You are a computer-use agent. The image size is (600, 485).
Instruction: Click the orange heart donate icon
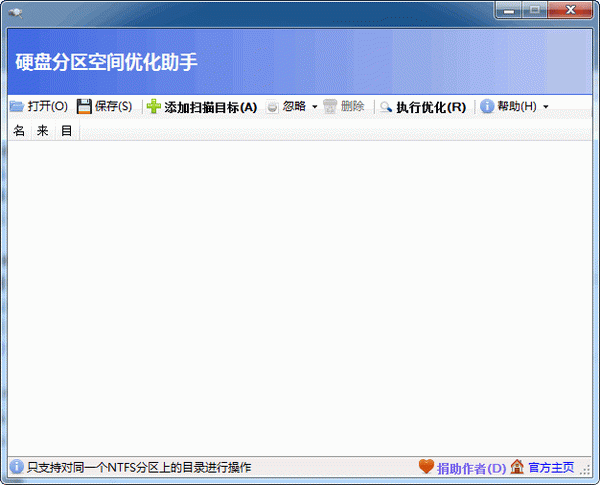coord(426,467)
